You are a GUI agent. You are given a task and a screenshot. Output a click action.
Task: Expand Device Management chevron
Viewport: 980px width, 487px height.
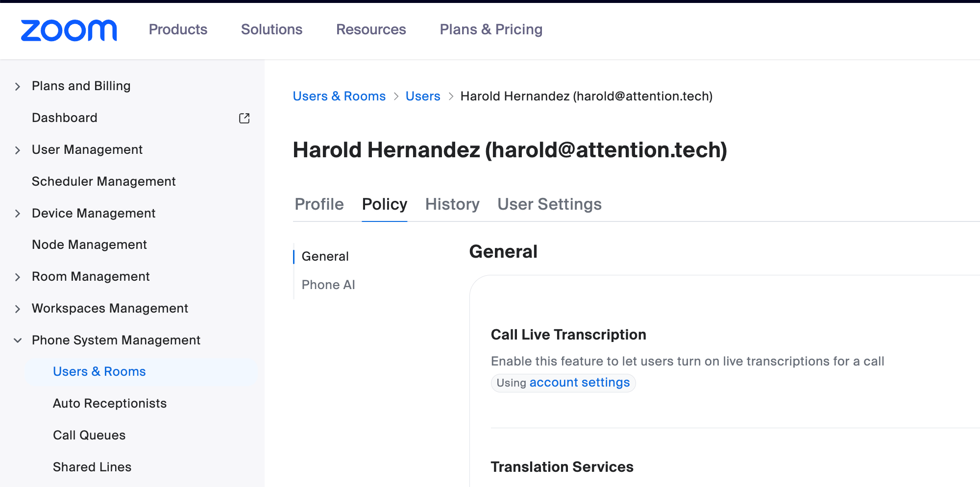tap(18, 214)
